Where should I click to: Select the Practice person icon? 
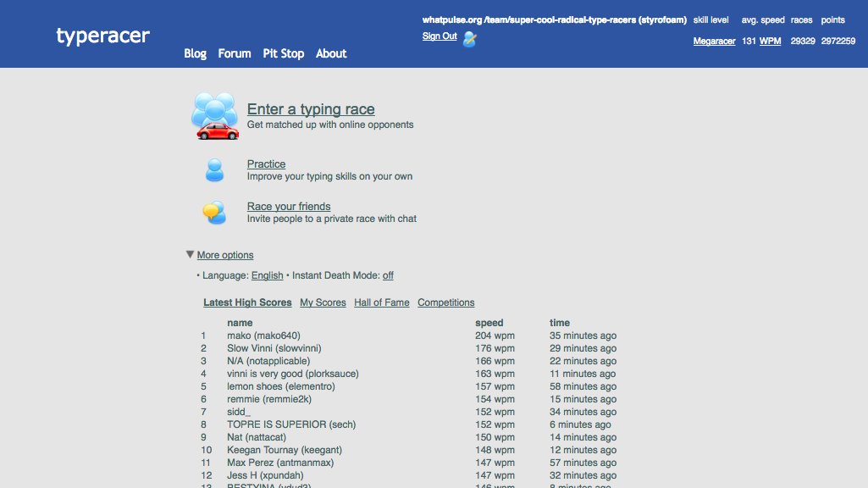(x=214, y=169)
